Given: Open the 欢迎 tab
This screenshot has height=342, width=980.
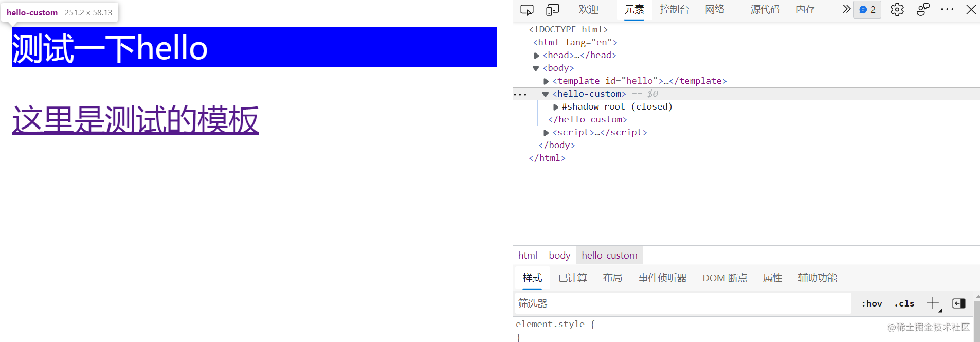Looking at the screenshot, I should pos(588,9).
